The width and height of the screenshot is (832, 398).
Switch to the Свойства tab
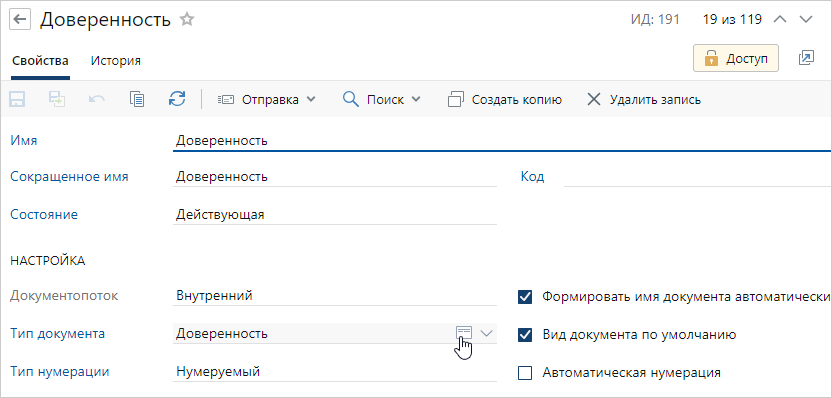(40, 60)
